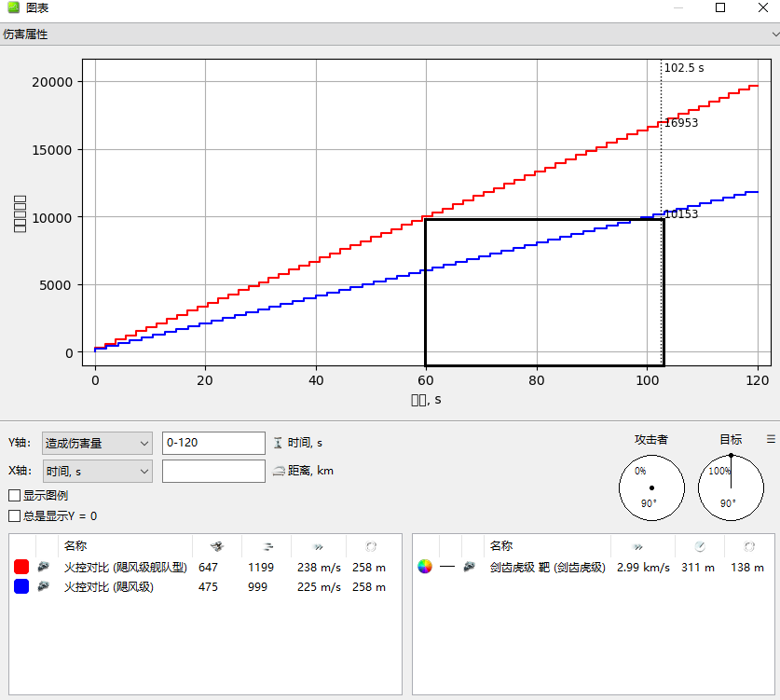Expand the 伤害属性 panel chevron
The height and width of the screenshot is (700, 780).
[773, 34]
